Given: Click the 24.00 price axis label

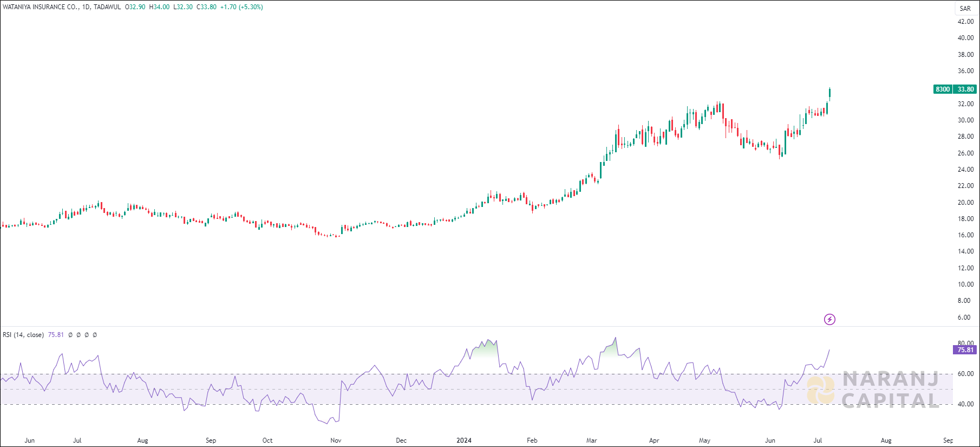Looking at the screenshot, I should coord(965,170).
